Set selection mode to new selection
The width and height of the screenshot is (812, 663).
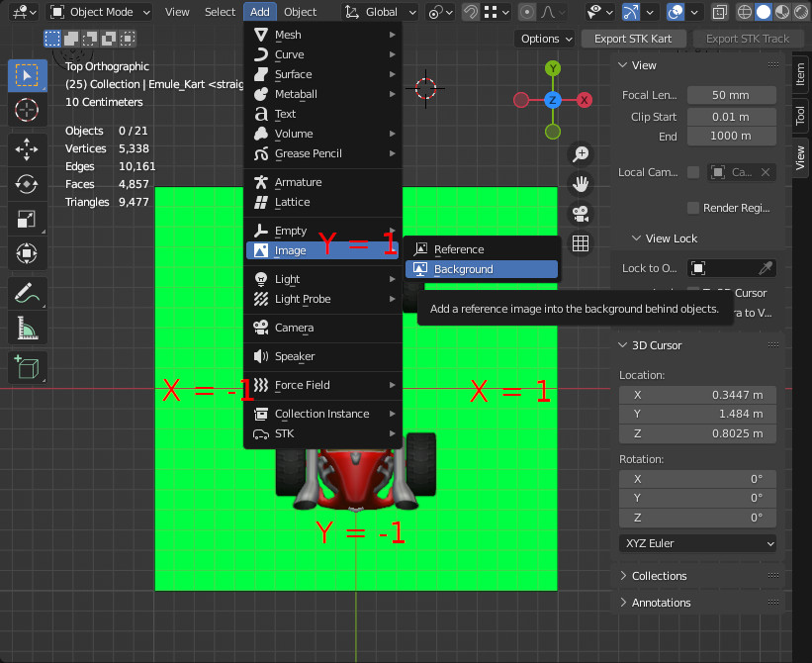point(51,38)
